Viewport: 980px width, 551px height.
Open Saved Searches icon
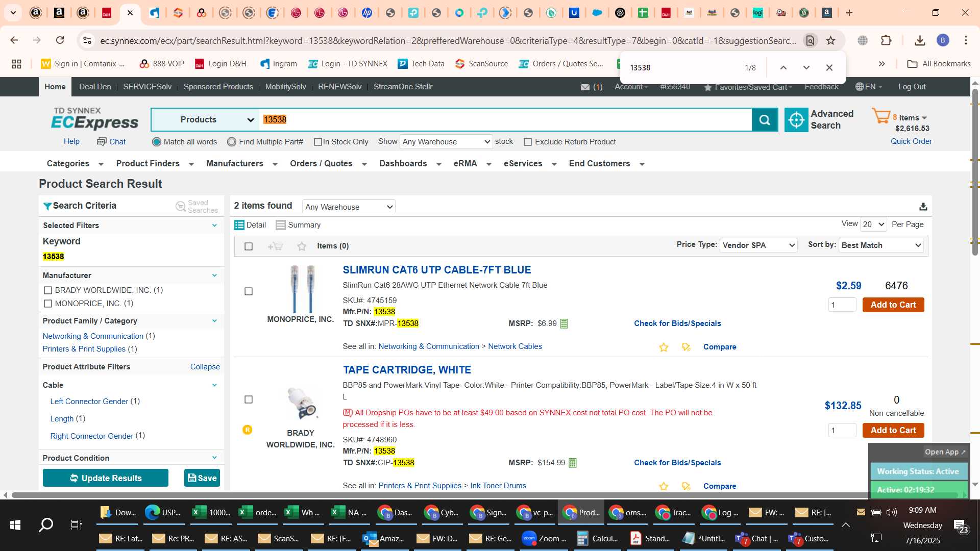tap(180, 206)
